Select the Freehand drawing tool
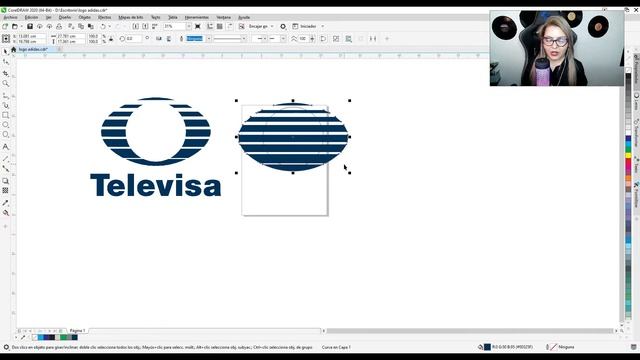Viewport: 640px width, 360px height. [x=6, y=96]
